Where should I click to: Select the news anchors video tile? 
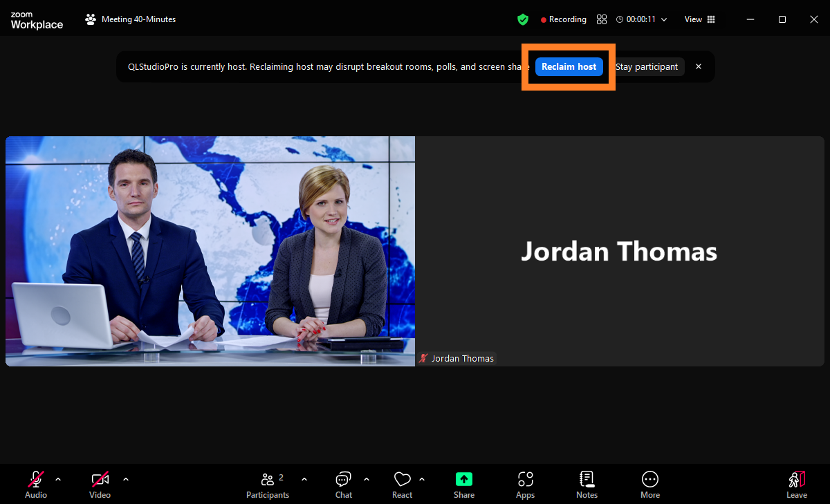pos(210,251)
